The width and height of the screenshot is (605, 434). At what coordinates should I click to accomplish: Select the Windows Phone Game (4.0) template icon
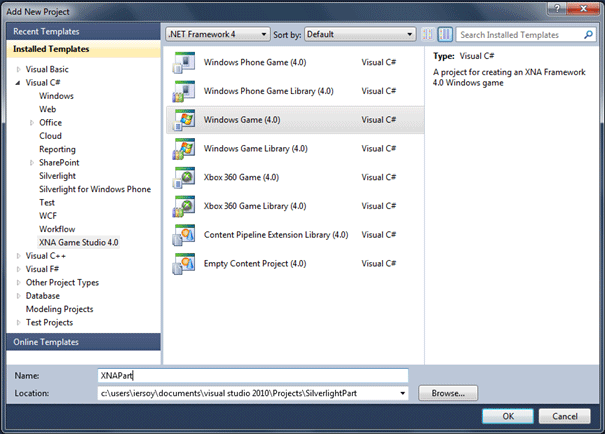coord(184,62)
